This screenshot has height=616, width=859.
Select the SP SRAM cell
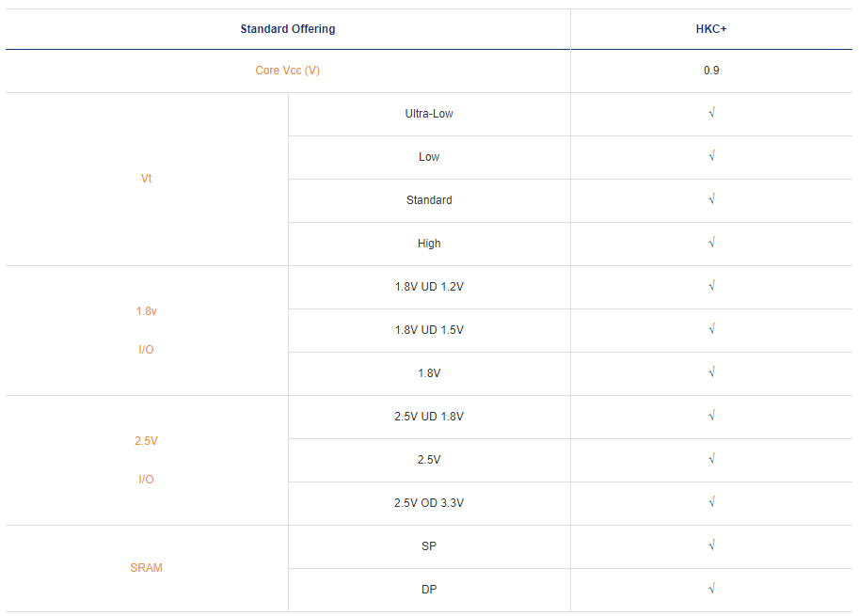tap(429, 546)
